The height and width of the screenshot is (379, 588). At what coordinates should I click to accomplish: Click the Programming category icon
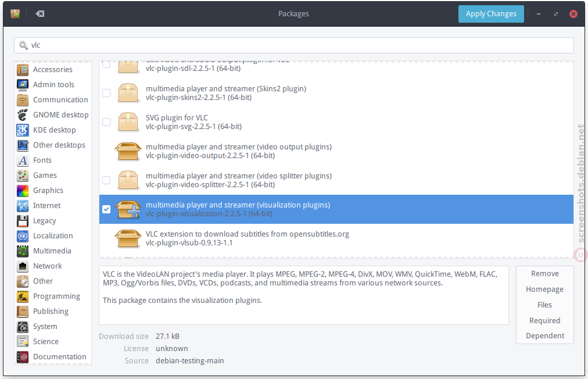tap(23, 296)
